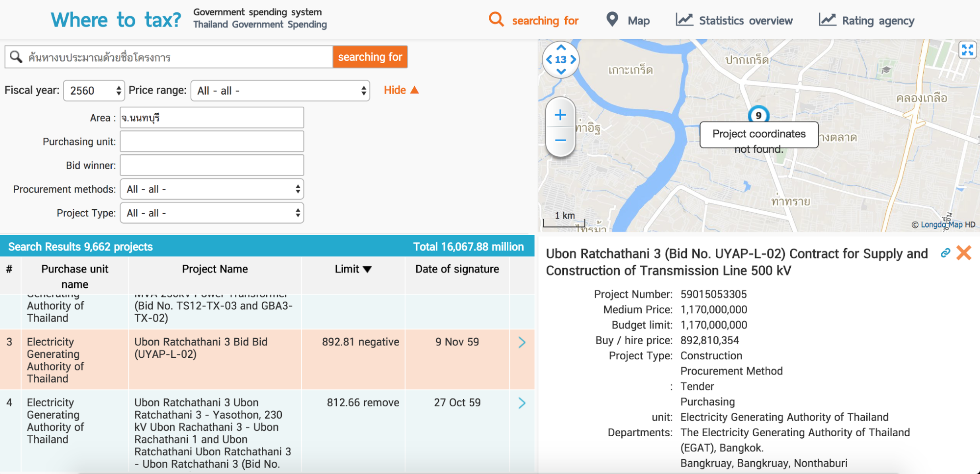Focus the Purchasing unit input field
The height and width of the screenshot is (474, 980).
click(x=212, y=142)
